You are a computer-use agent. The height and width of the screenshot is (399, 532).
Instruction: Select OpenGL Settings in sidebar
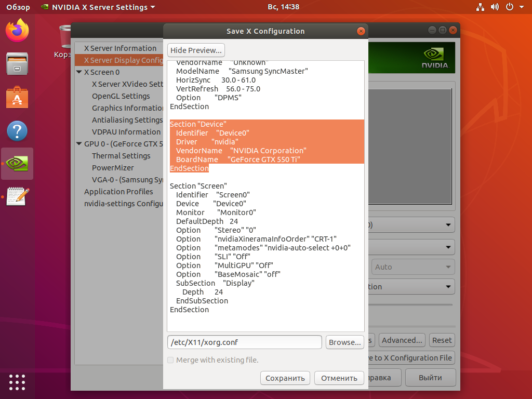coord(121,96)
